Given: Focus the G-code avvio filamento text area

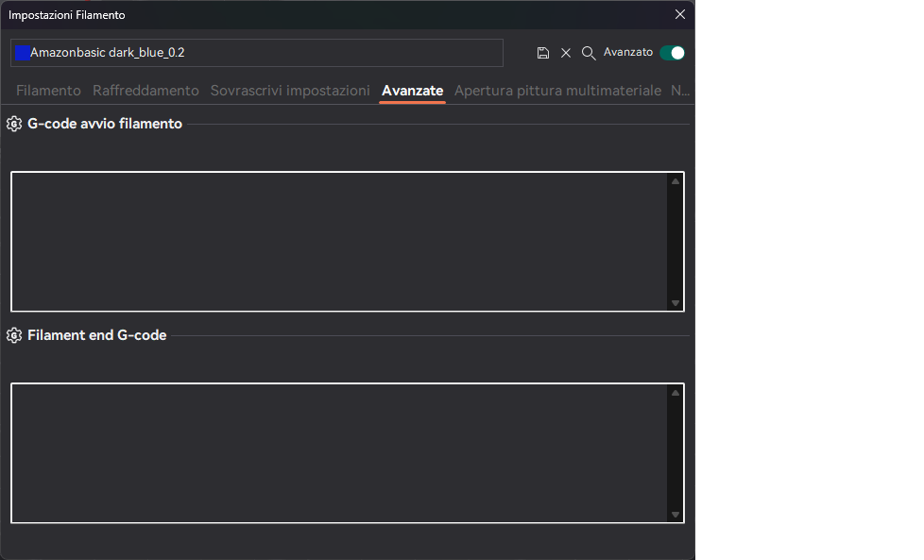Looking at the screenshot, I should (x=339, y=242).
